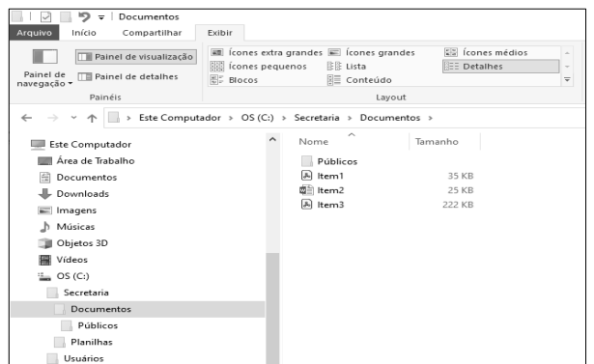Select OS (C:) drive in navigation tree
The height and width of the screenshot is (364, 594).
(x=64, y=276)
